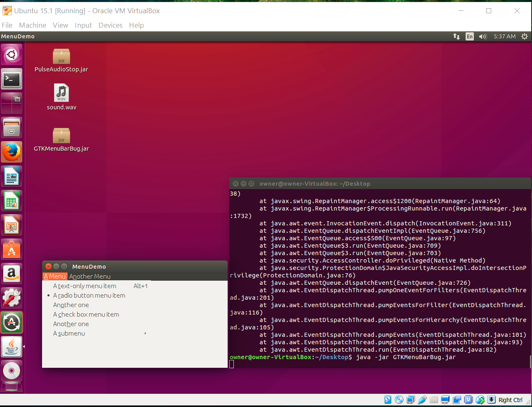Open Ubuntu Software Center icon
The image size is (532, 407).
click(12, 250)
